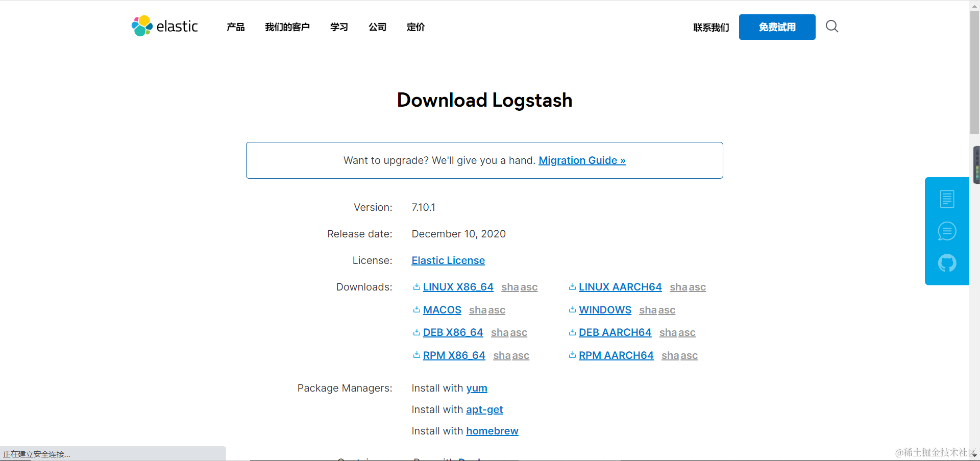Open sha link for LINUX X86_64
The height and width of the screenshot is (461, 980).
pyautogui.click(x=510, y=287)
